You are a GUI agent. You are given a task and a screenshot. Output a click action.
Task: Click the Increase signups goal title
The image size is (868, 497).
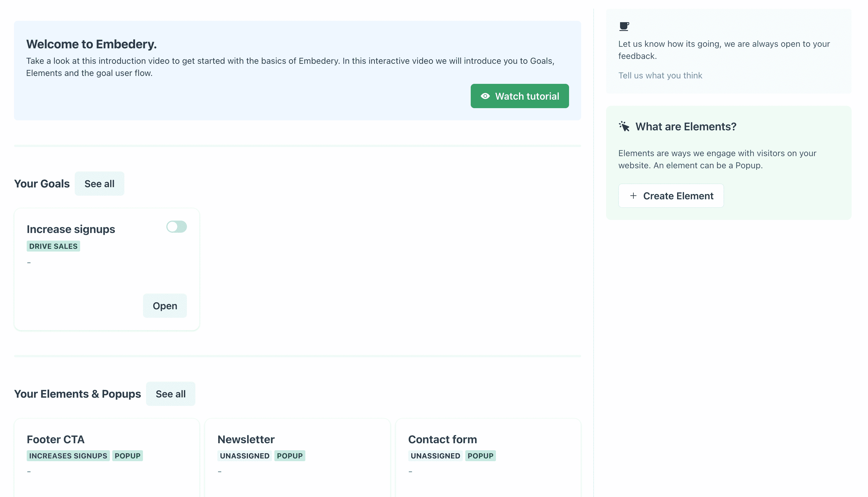[x=71, y=229]
